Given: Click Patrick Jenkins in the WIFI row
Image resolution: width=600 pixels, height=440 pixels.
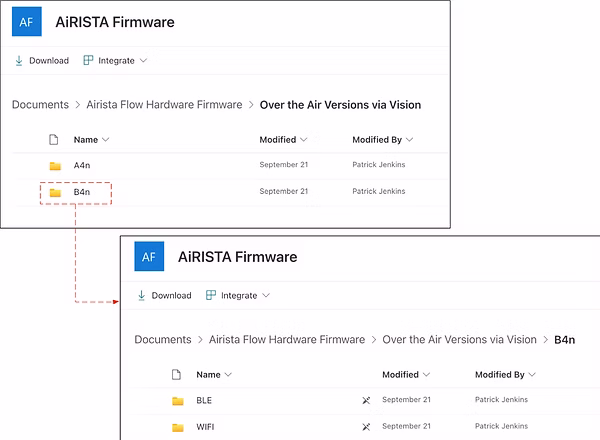Looking at the screenshot, I should click(501, 426).
